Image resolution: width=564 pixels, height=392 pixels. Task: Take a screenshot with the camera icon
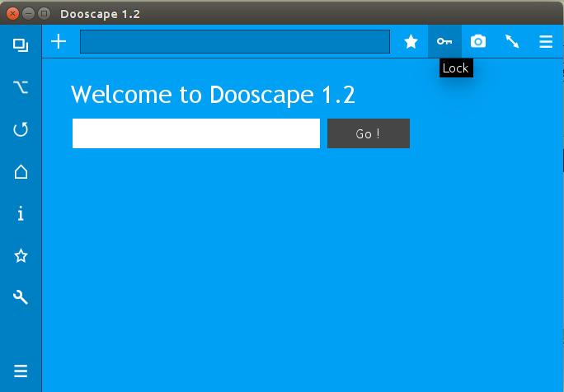(478, 42)
